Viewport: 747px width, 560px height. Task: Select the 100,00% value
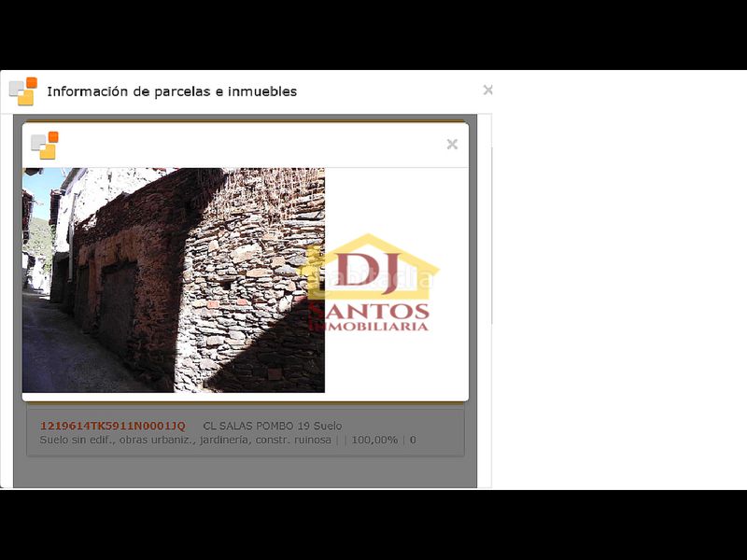pyautogui.click(x=374, y=440)
